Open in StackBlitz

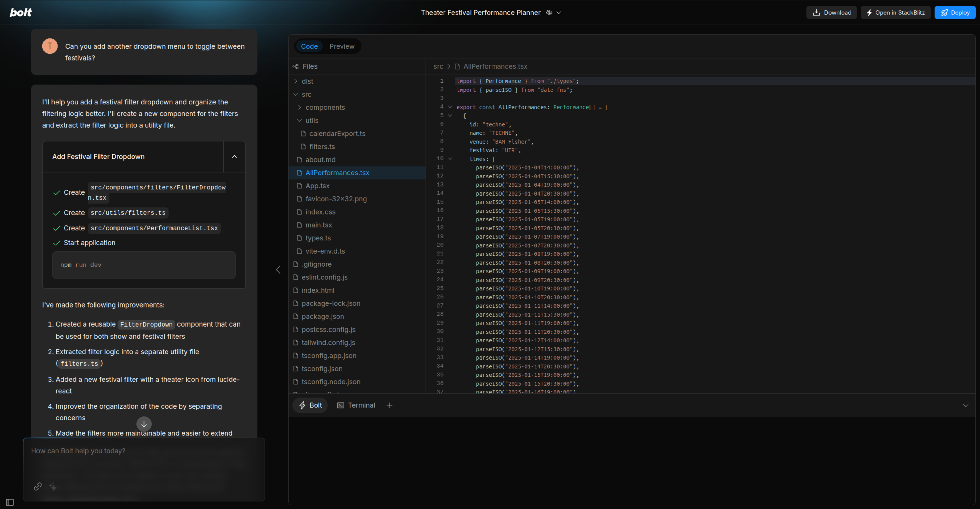(895, 12)
